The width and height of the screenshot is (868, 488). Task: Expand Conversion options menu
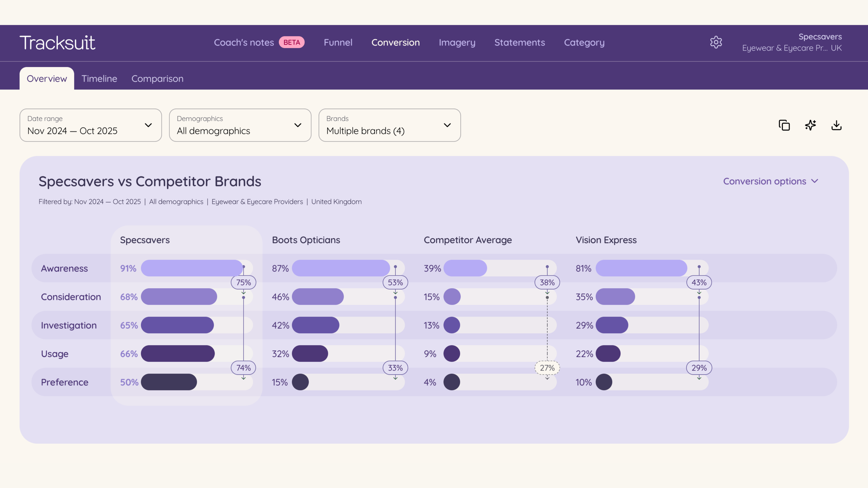point(770,181)
